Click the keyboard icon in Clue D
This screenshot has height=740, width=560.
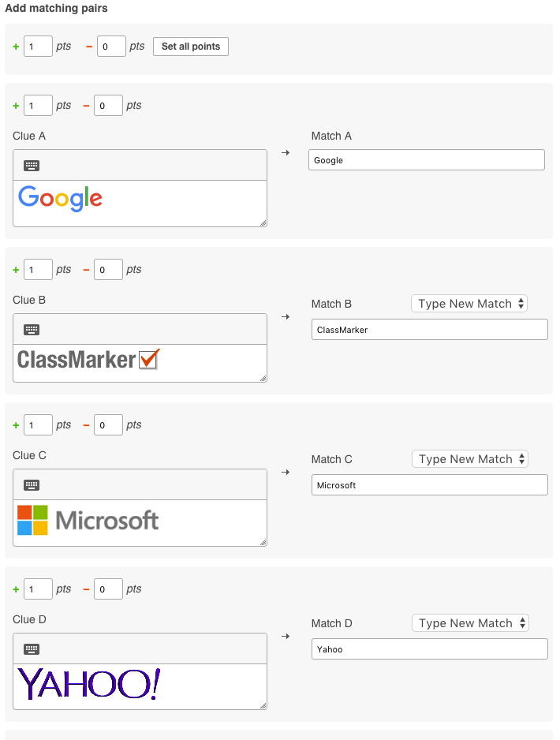click(32, 649)
